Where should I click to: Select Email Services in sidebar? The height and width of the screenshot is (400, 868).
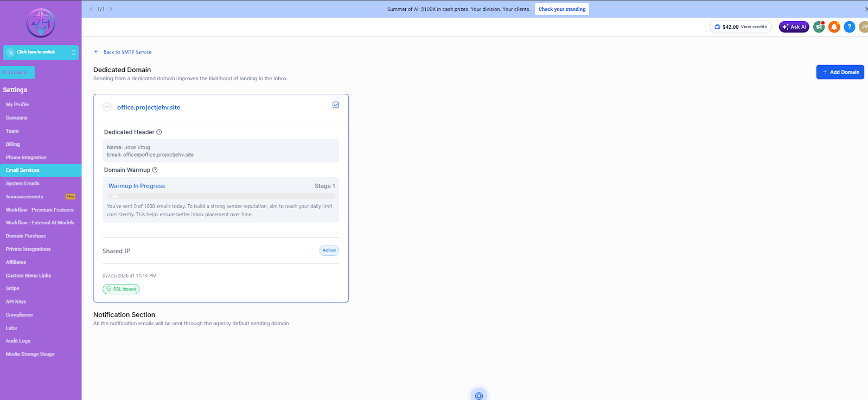click(41, 170)
